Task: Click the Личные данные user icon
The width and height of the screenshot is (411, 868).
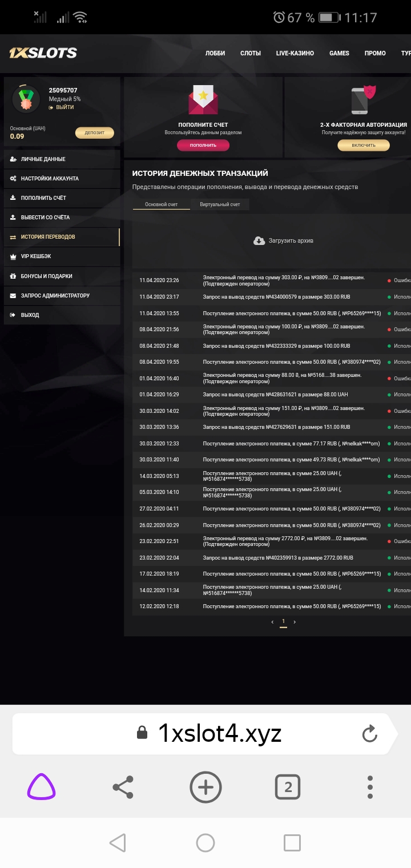Action: (13, 159)
